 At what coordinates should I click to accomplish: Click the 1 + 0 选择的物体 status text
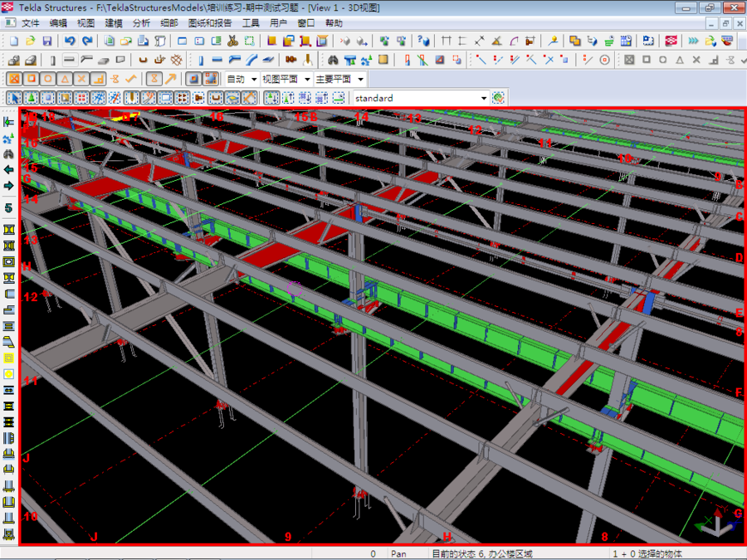click(x=647, y=554)
